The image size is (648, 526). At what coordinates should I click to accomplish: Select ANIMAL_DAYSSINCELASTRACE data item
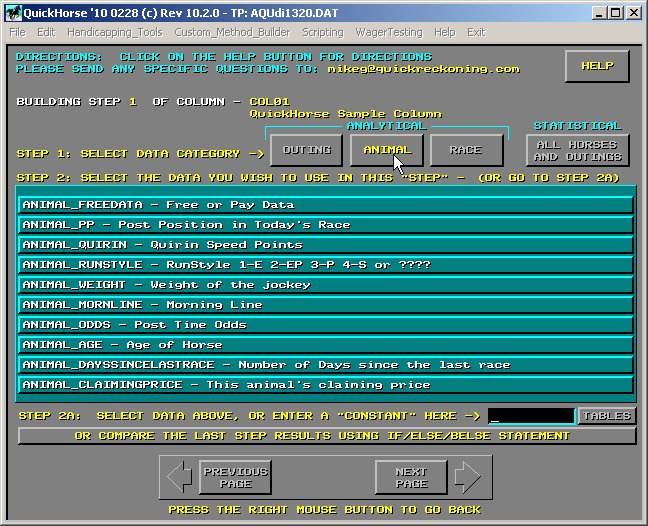326,365
